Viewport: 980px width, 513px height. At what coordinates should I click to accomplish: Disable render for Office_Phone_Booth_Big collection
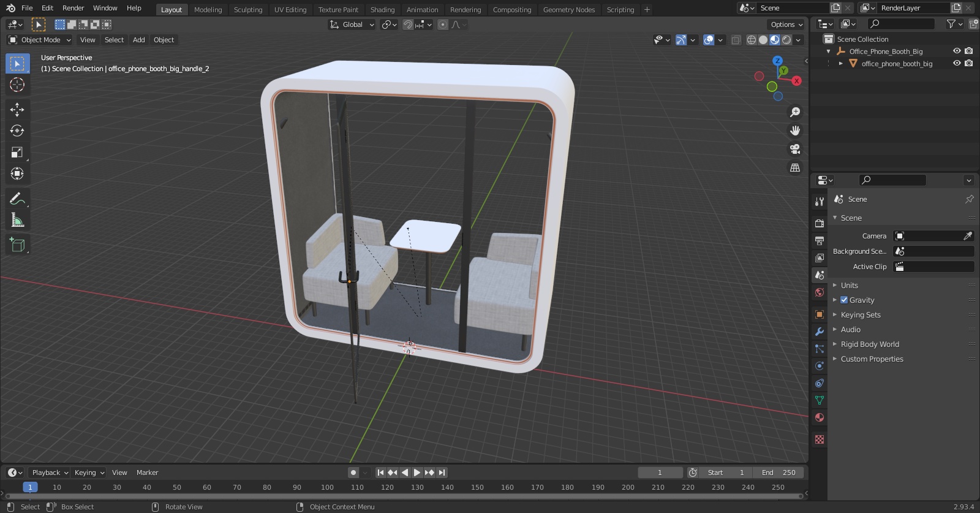(x=968, y=51)
